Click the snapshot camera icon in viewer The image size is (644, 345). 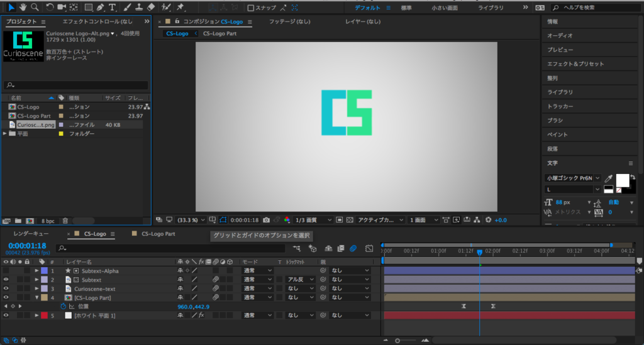[x=267, y=220]
